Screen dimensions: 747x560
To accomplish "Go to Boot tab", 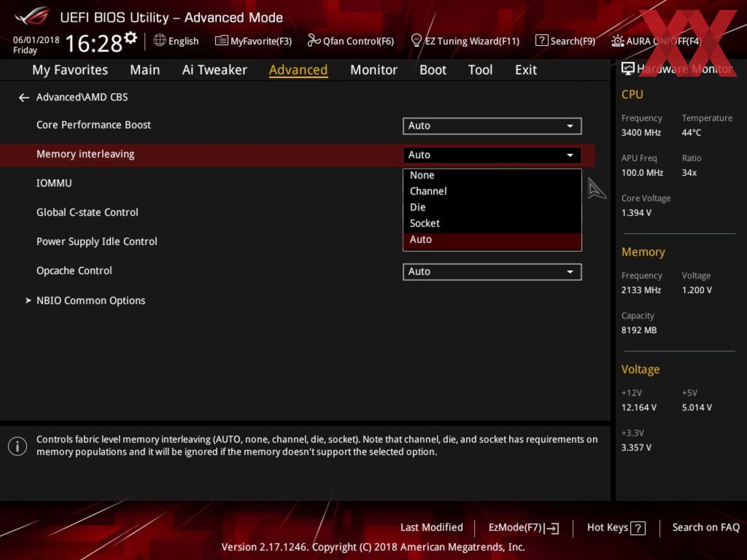I will pos(433,70).
